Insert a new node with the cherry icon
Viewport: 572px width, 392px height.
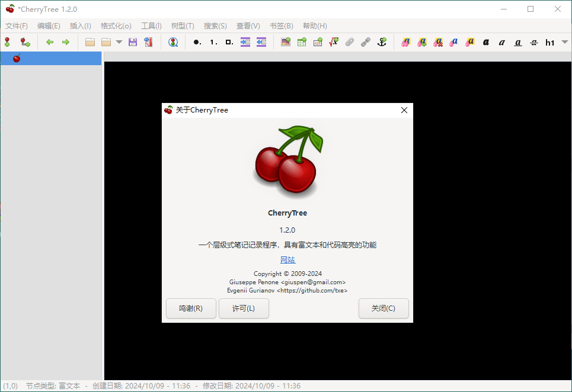[7, 42]
